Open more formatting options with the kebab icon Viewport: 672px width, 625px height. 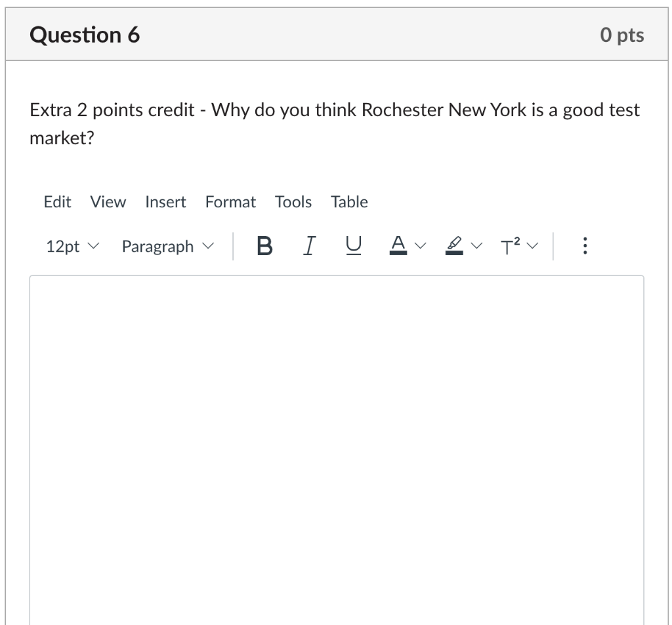(584, 246)
